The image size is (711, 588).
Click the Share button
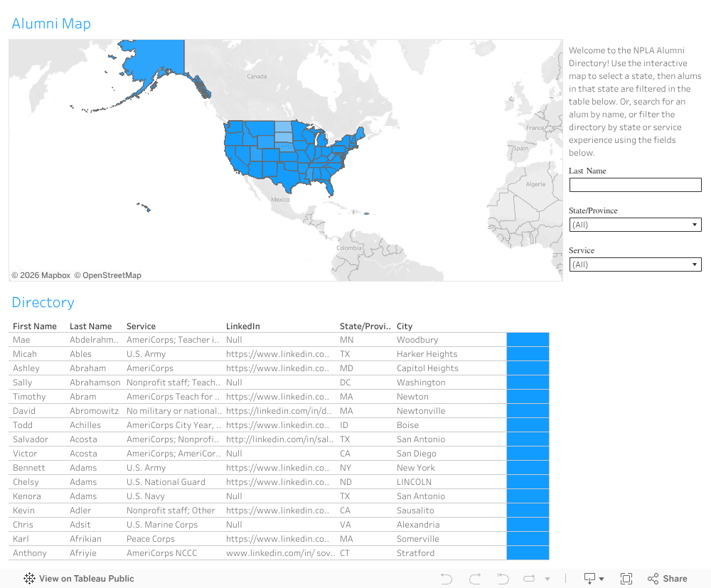pos(667,579)
